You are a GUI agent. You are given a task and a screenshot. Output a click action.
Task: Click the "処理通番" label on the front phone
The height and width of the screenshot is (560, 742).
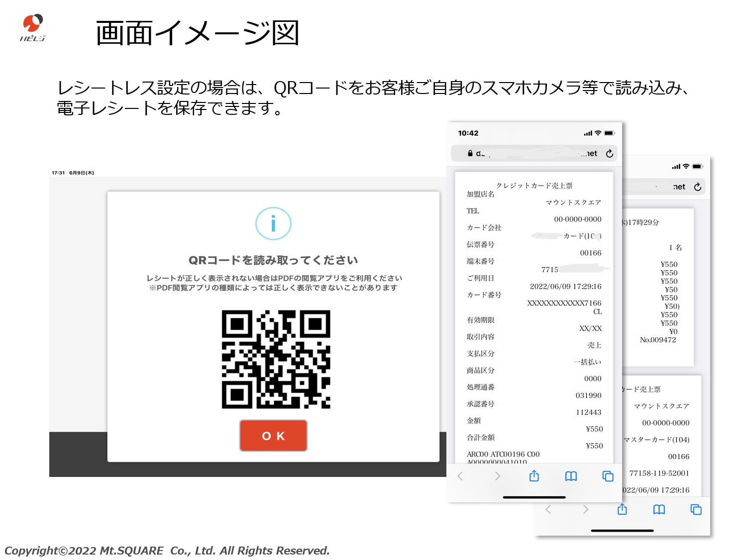tap(481, 387)
